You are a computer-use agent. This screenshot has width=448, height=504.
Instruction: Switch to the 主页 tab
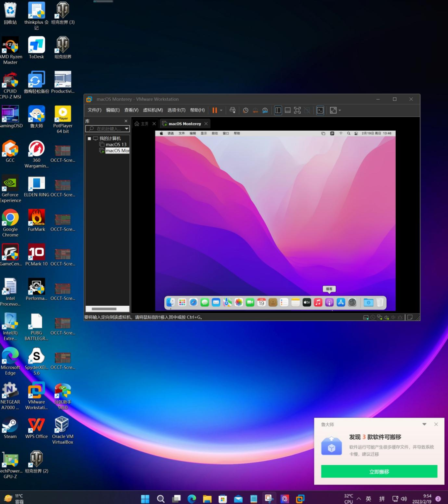tap(141, 124)
